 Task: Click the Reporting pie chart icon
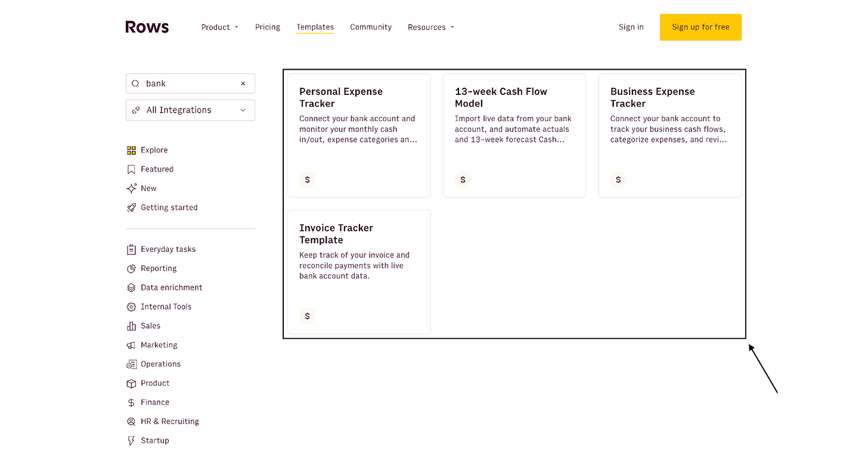point(131,268)
